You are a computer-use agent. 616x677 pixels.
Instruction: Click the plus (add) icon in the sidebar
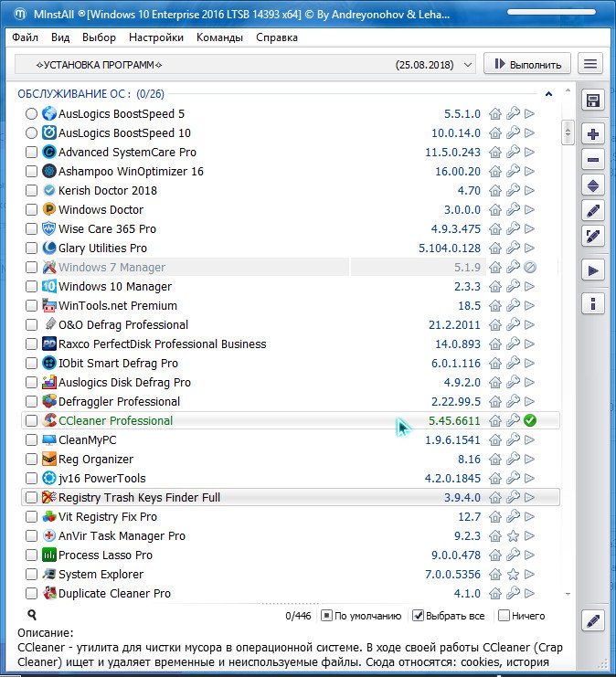tap(592, 134)
